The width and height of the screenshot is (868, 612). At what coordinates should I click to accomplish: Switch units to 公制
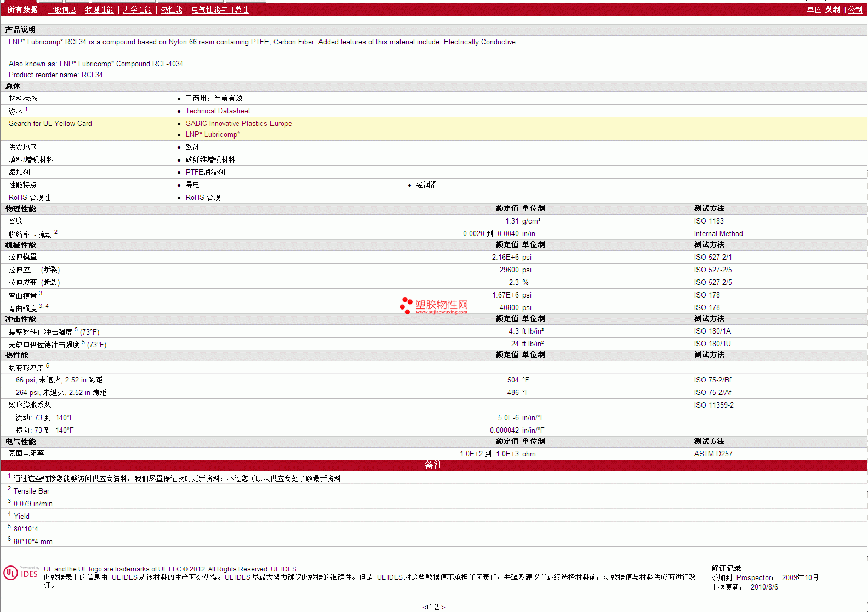[855, 10]
